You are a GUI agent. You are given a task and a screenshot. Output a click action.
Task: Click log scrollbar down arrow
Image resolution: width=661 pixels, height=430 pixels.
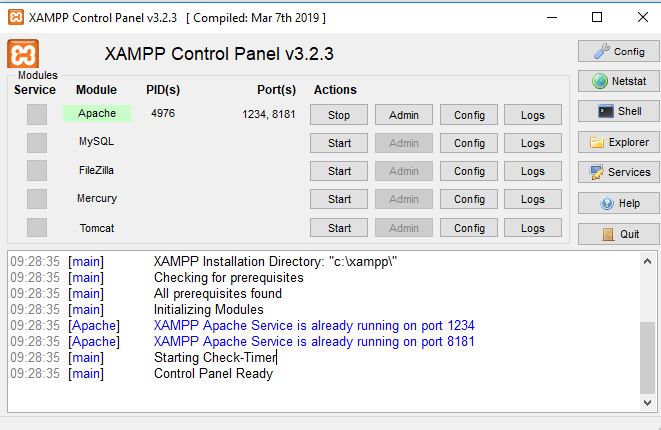tap(648, 403)
